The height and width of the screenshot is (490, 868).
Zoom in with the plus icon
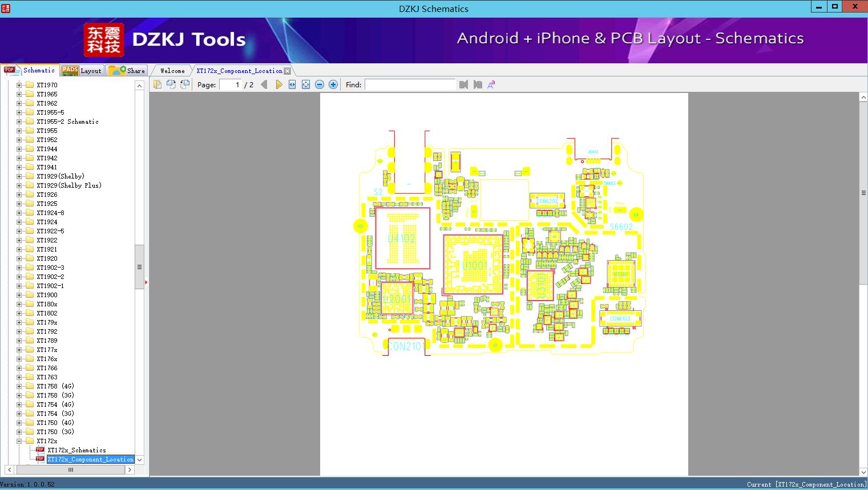[333, 84]
